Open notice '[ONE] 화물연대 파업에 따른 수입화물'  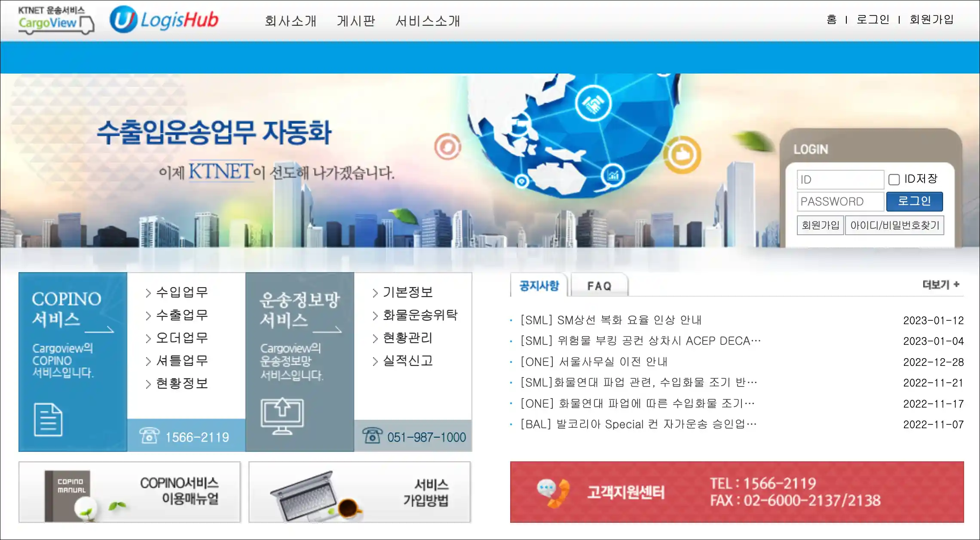(637, 404)
